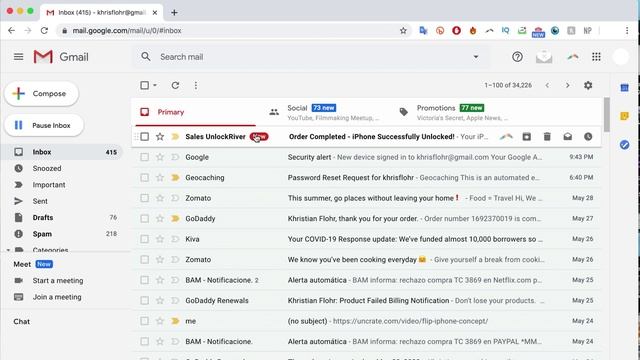Open the Settings gear icon
640x360 pixels.
tap(588, 85)
